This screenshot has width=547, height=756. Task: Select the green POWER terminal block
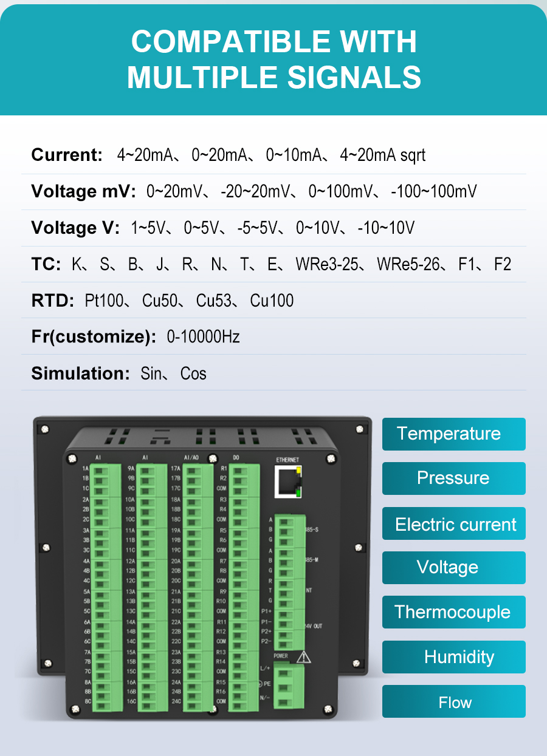(289, 685)
